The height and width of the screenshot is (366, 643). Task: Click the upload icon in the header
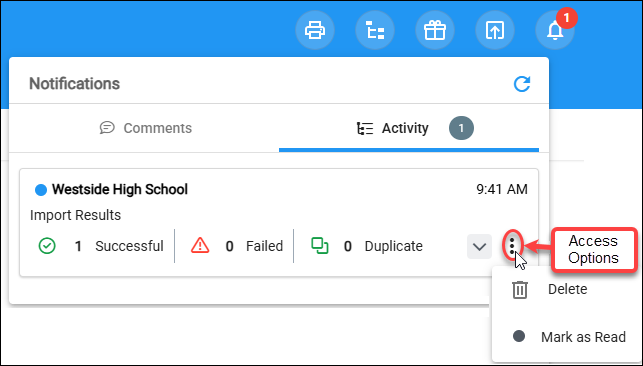495,30
